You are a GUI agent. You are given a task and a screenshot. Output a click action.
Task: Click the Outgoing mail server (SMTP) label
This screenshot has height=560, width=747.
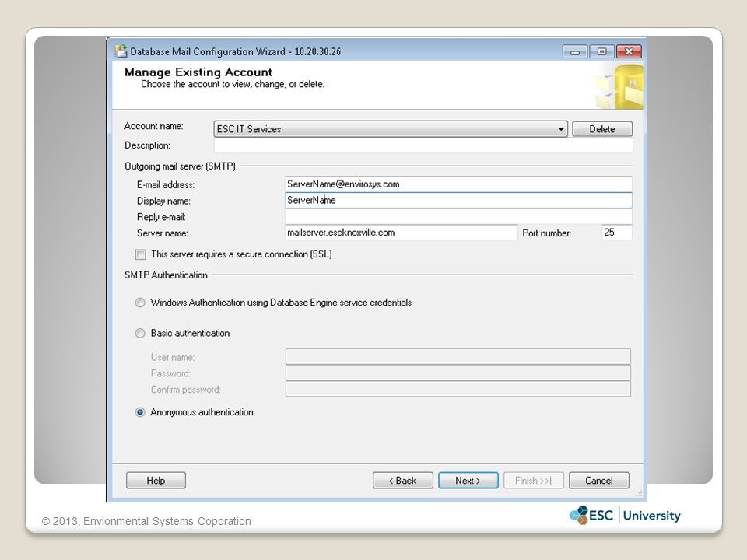(x=180, y=166)
